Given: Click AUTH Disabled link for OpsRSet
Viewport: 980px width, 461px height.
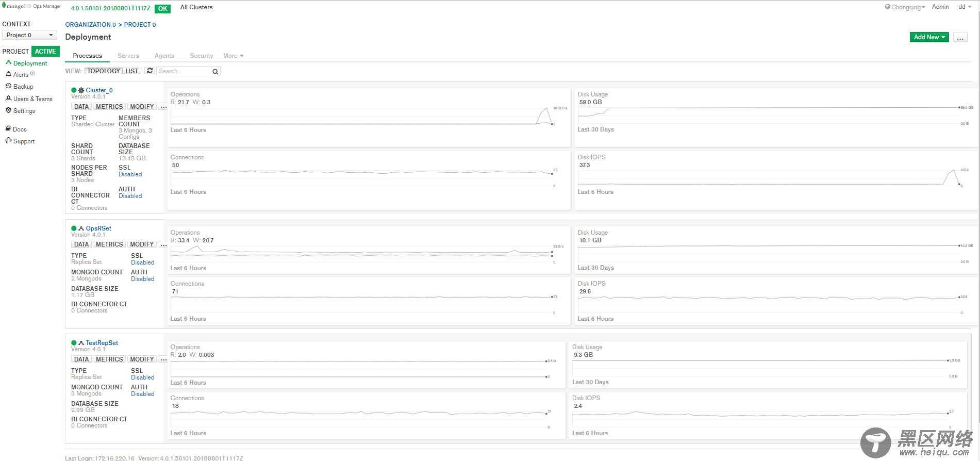Looking at the screenshot, I should [x=142, y=279].
